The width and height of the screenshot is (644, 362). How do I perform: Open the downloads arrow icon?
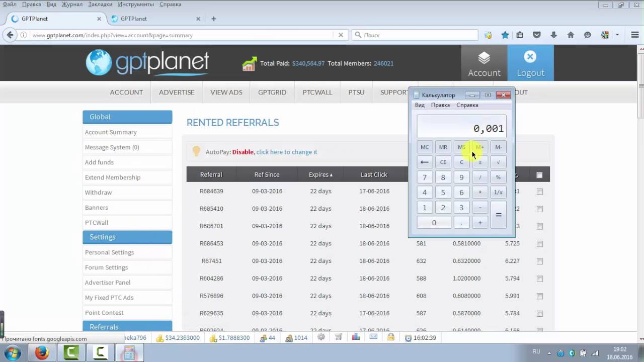coord(553,35)
